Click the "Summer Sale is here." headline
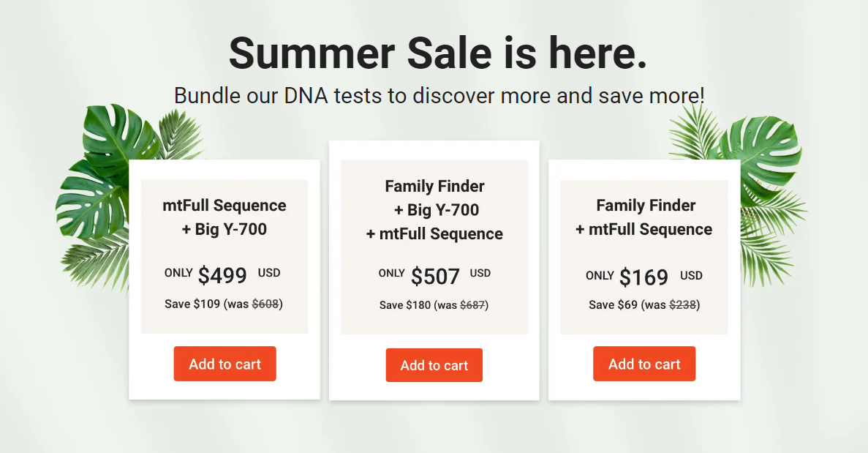 coord(437,53)
